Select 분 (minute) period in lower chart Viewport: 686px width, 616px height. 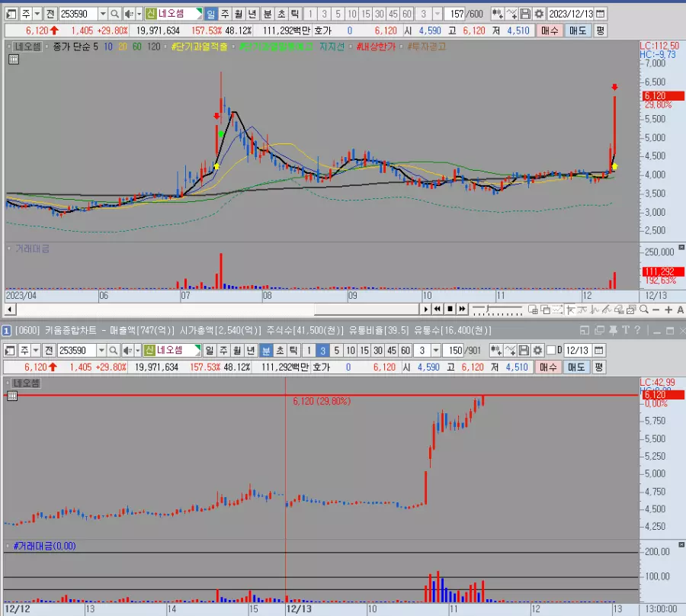tap(265, 351)
